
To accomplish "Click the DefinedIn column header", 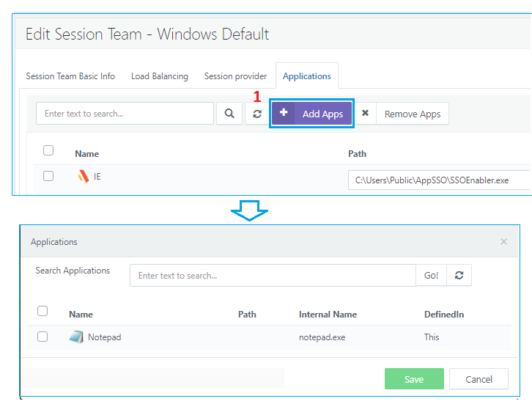I will point(444,315).
